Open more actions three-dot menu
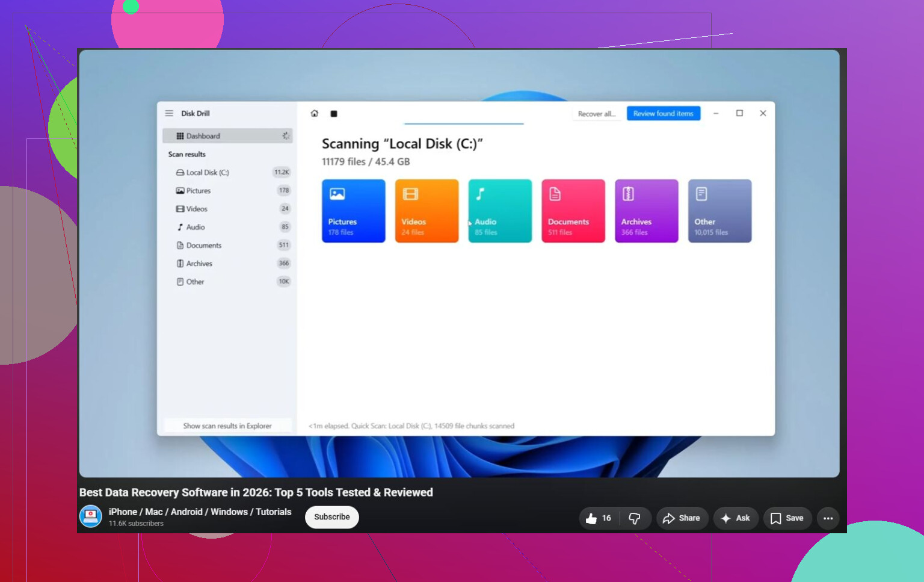 coord(828,518)
